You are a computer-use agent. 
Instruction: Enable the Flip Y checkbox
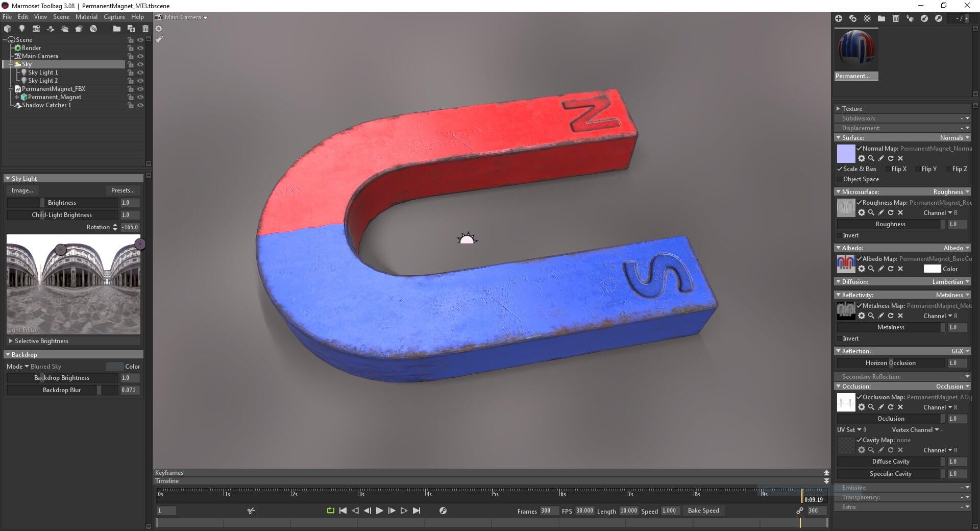click(918, 169)
